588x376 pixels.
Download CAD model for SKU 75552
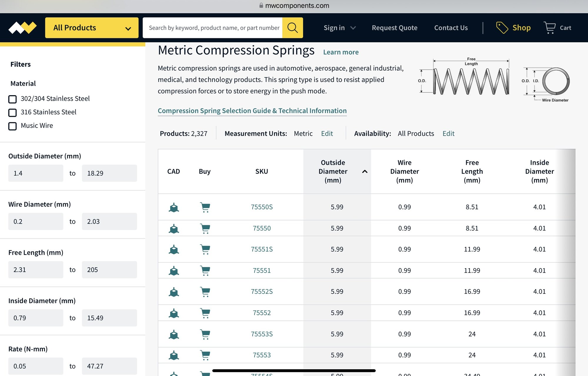pos(174,313)
